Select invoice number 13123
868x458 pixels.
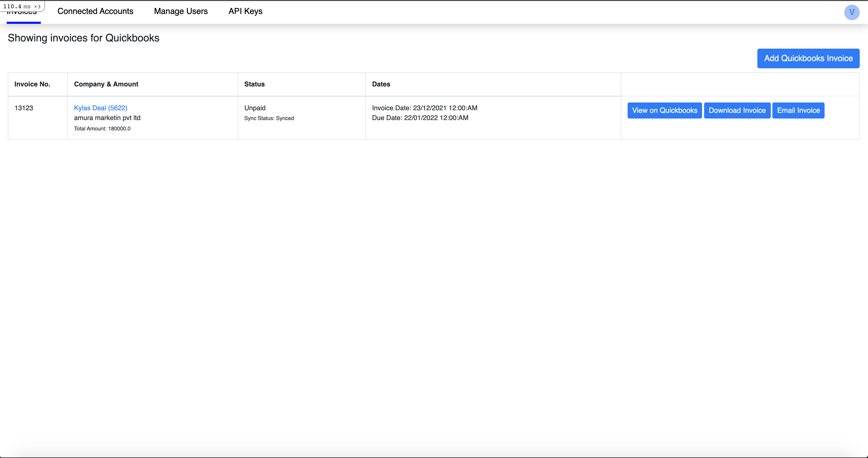pyautogui.click(x=24, y=108)
